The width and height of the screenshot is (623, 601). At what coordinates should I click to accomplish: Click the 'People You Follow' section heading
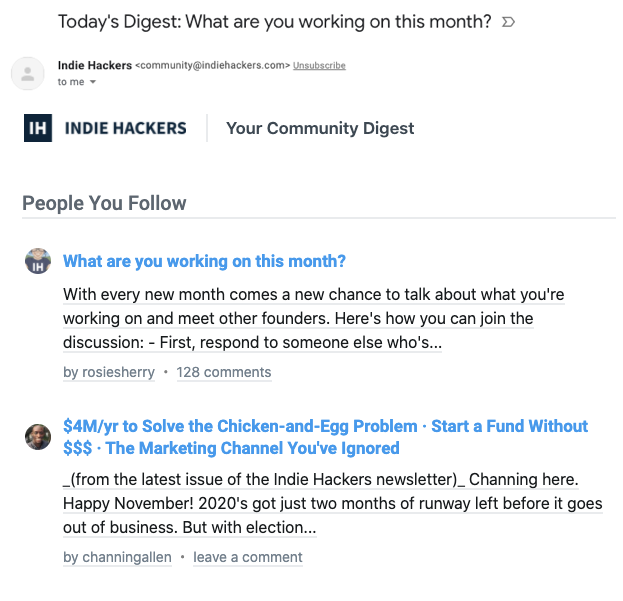[x=104, y=203]
